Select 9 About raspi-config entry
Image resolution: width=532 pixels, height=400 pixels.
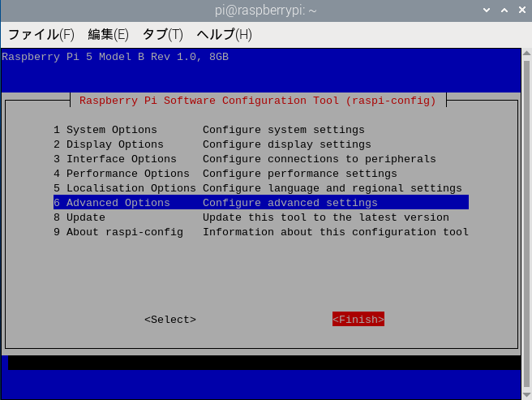pos(261,232)
